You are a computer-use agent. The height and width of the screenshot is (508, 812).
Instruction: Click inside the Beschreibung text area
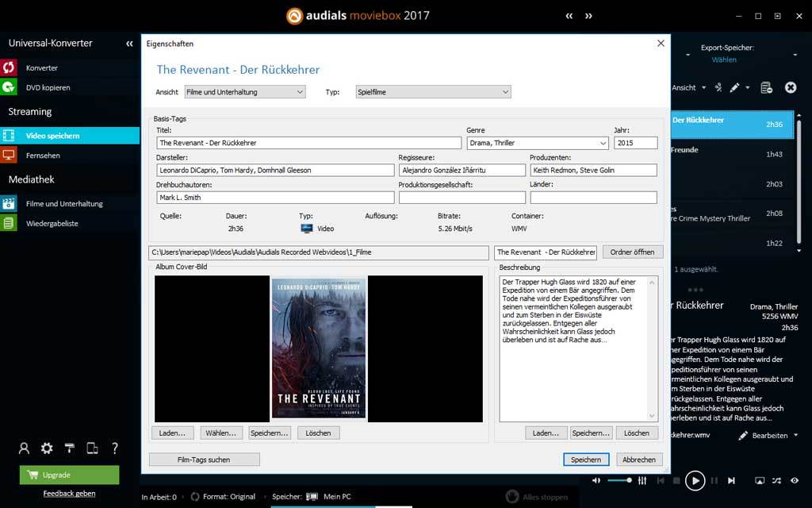(x=574, y=348)
